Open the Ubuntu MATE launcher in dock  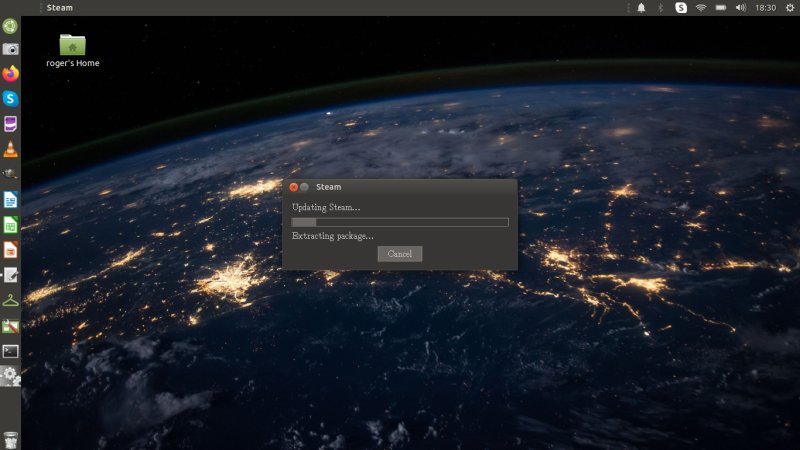[x=10, y=26]
